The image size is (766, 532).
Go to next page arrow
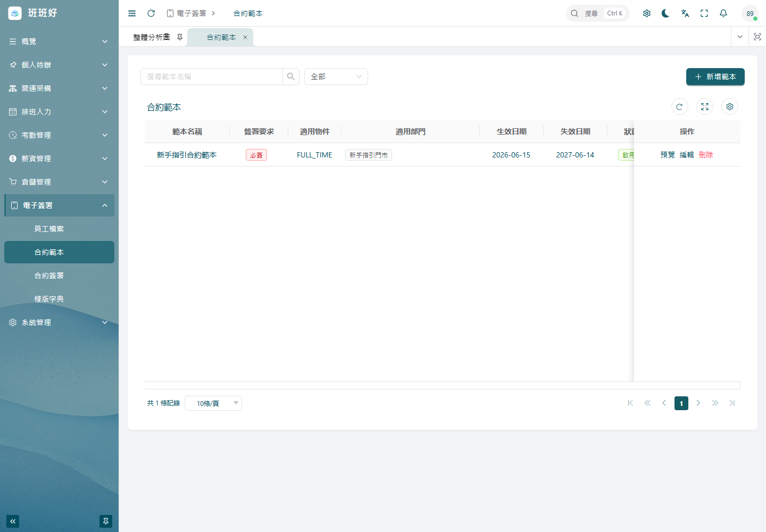(x=698, y=403)
